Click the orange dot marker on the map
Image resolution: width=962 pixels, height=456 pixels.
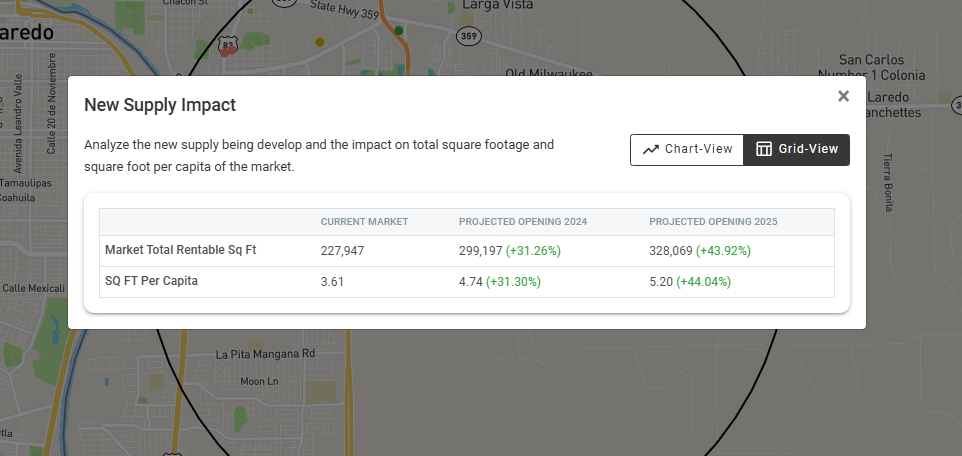point(320,42)
